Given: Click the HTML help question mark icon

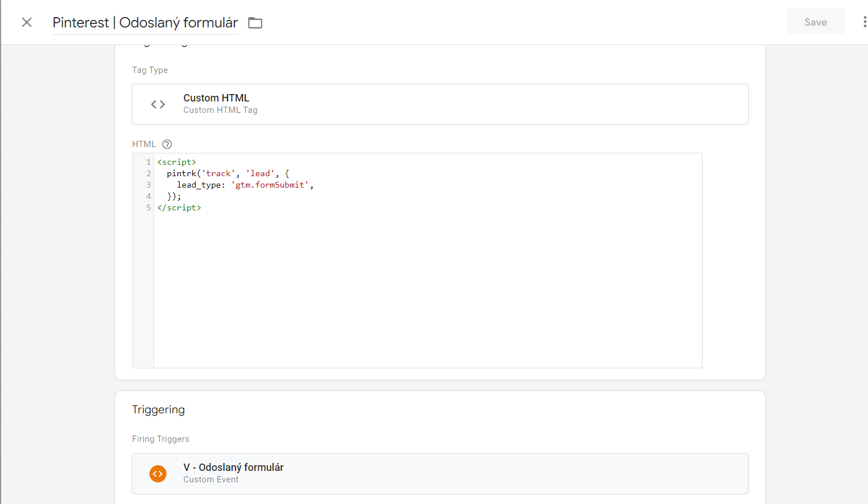Looking at the screenshot, I should click(x=167, y=144).
